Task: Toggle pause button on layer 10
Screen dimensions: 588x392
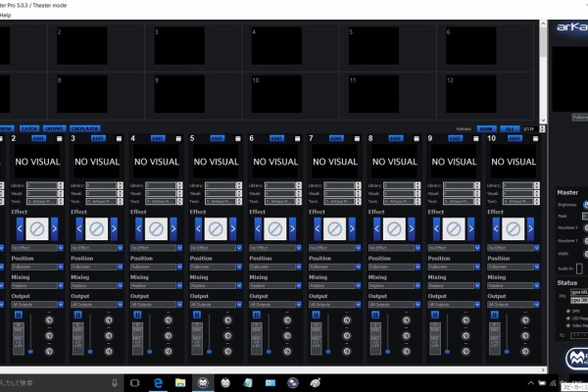Action: [x=495, y=315]
